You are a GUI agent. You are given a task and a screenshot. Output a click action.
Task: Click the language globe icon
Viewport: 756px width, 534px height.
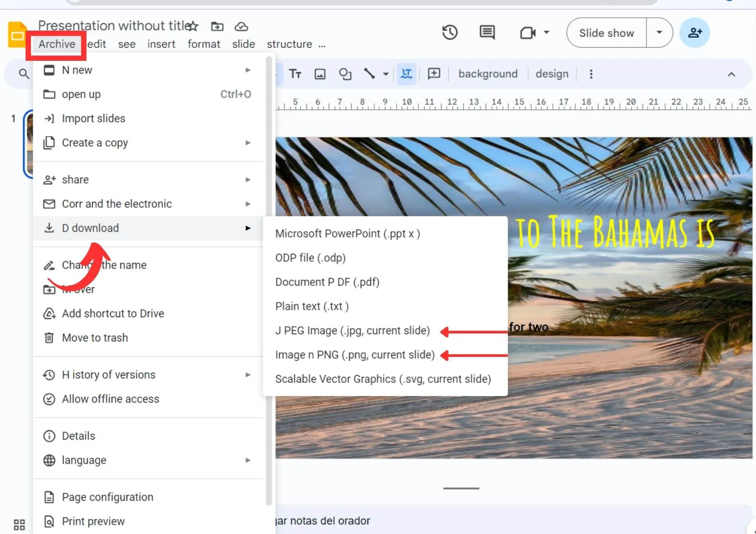click(49, 460)
